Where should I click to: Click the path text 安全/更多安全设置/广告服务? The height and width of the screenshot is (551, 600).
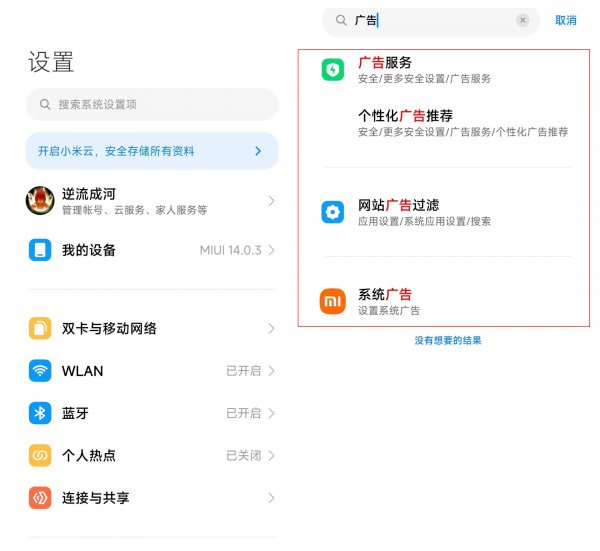point(424,79)
